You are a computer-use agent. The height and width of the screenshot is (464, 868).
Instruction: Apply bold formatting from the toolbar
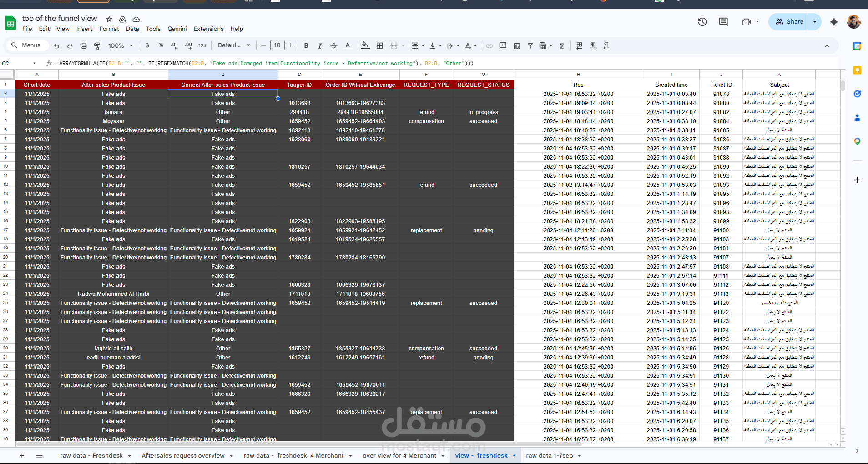[x=306, y=45]
